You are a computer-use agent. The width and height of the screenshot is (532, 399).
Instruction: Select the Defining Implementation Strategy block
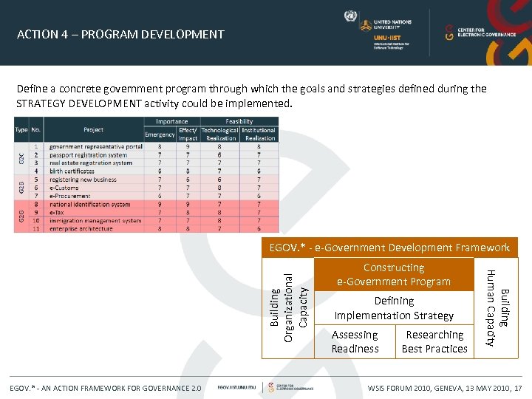point(394,308)
